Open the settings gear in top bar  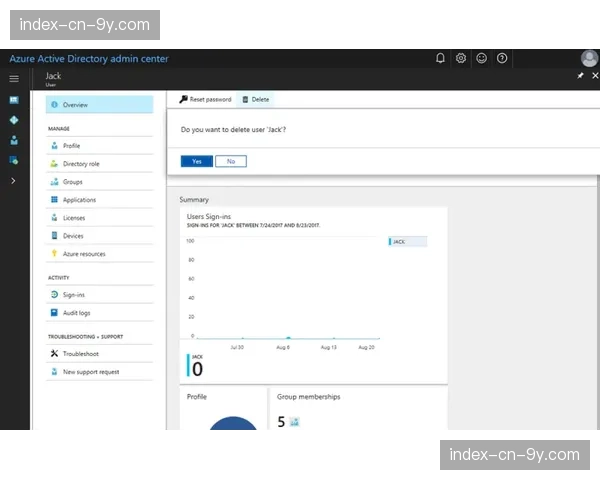tap(461, 58)
